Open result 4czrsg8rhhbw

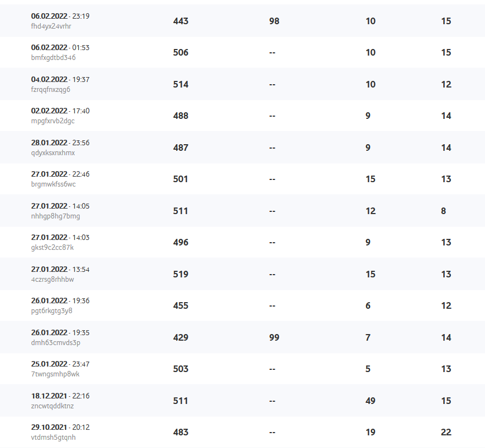(x=53, y=279)
